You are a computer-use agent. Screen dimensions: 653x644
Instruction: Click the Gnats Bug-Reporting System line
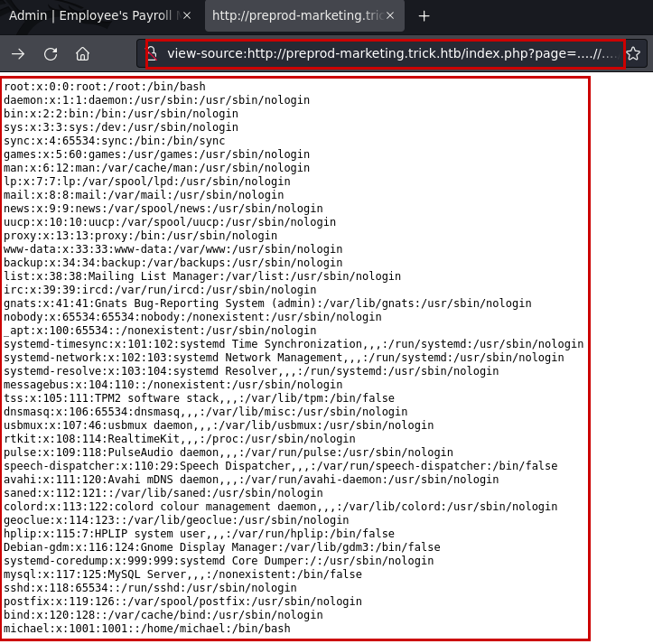[x=267, y=303]
